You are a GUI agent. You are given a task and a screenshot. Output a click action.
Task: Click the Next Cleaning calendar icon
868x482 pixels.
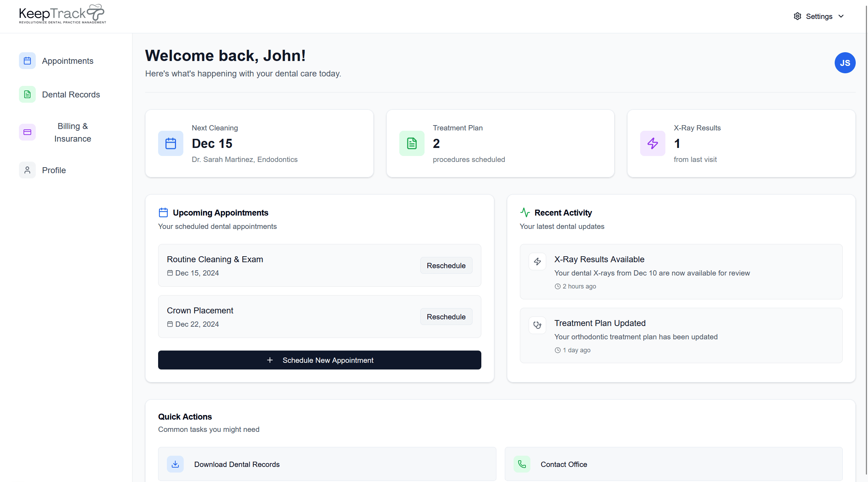[171, 143]
